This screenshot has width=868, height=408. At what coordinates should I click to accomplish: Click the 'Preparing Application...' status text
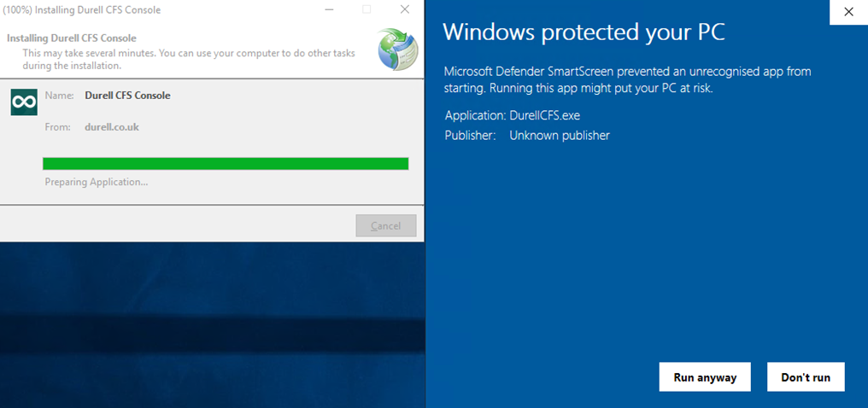tap(97, 182)
